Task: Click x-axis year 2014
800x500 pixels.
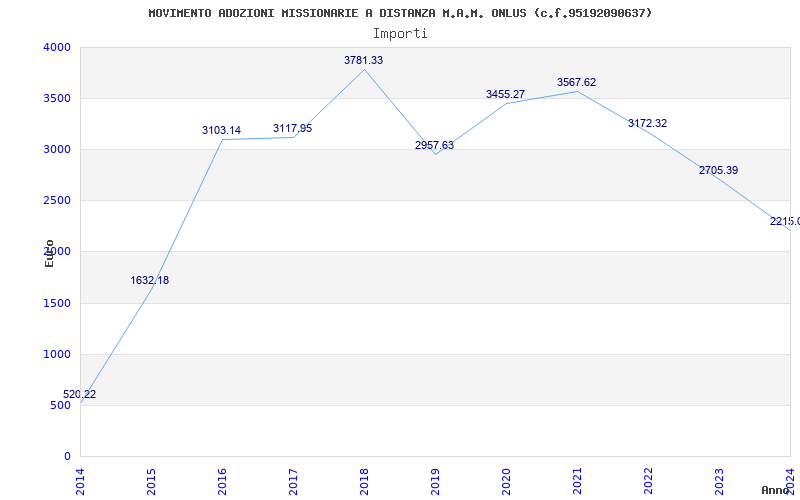Action: tap(81, 482)
